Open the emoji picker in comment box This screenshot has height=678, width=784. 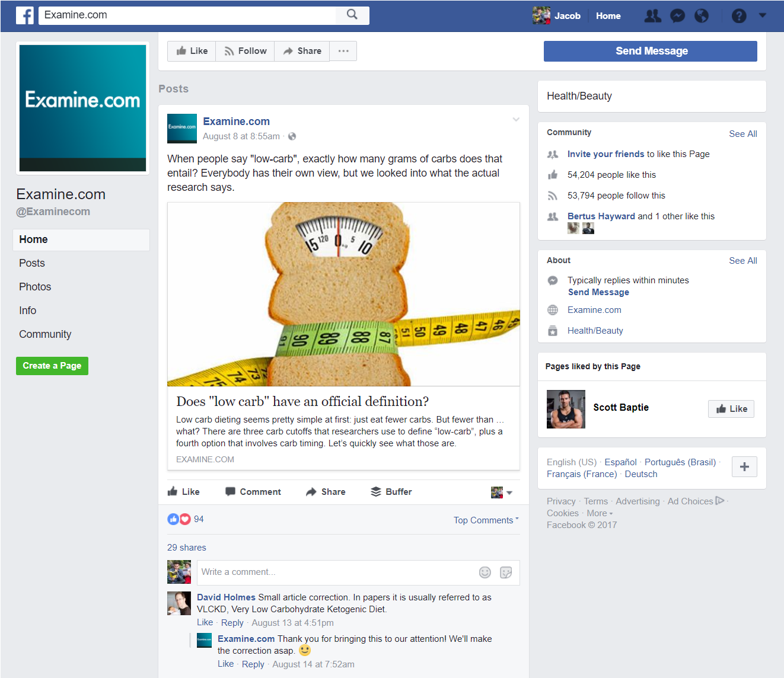pos(485,572)
